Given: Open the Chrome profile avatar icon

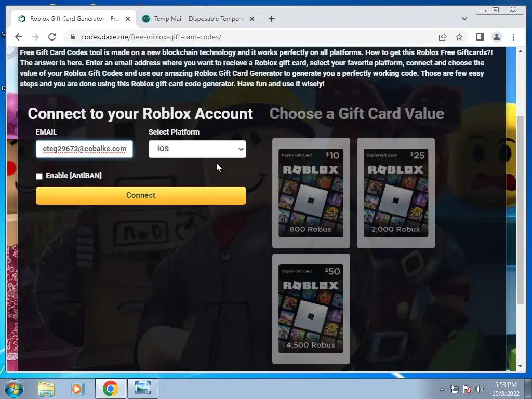Looking at the screenshot, I should 496,37.
